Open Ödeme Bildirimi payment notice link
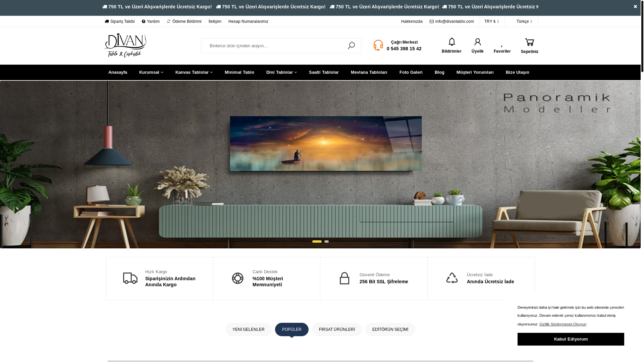The width and height of the screenshot is (644, 362). [184, 21]
